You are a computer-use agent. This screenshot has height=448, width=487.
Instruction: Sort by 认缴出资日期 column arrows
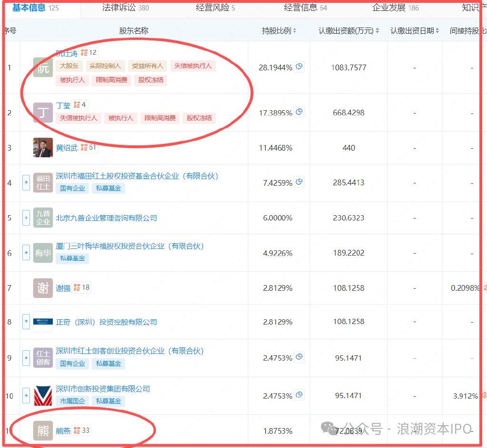click(x=438, y=31)
